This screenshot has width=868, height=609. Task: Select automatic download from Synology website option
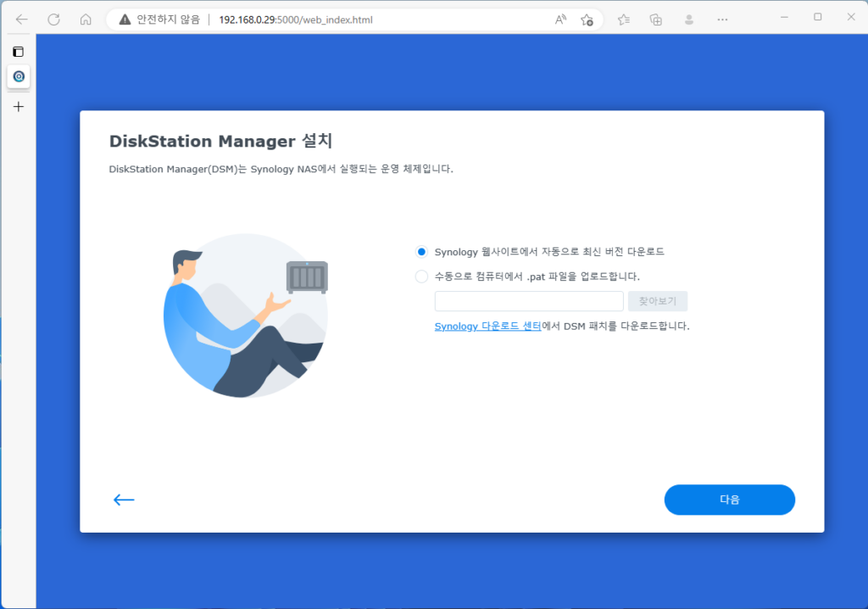pos(421,252)
